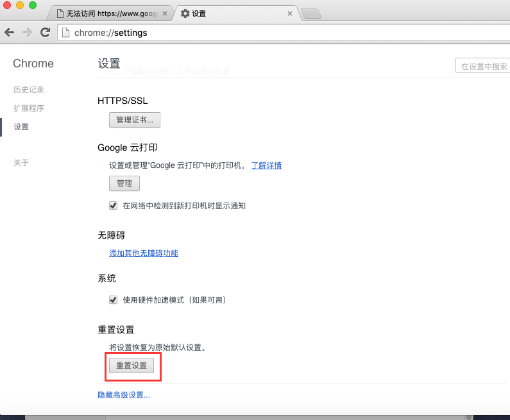Click the page icon in address bar

65,33
